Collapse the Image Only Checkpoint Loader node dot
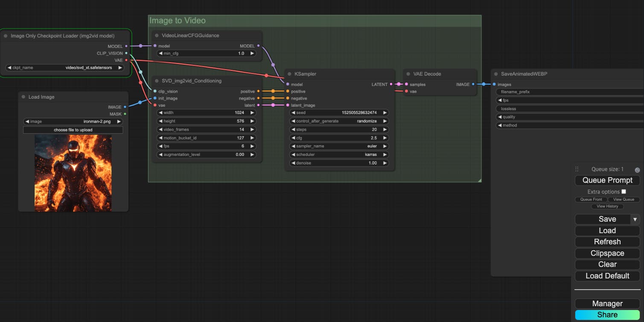 (6, 36)
